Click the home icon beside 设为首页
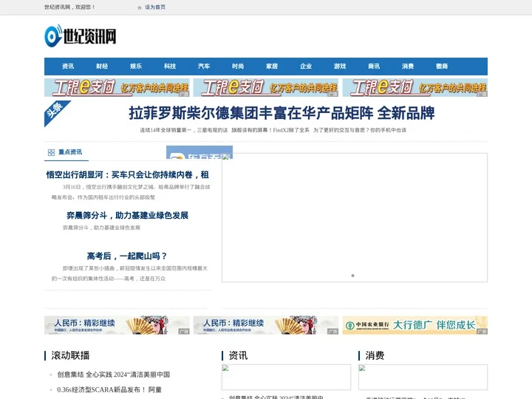This screenshot has height=399, width=532. coord(140,7)
